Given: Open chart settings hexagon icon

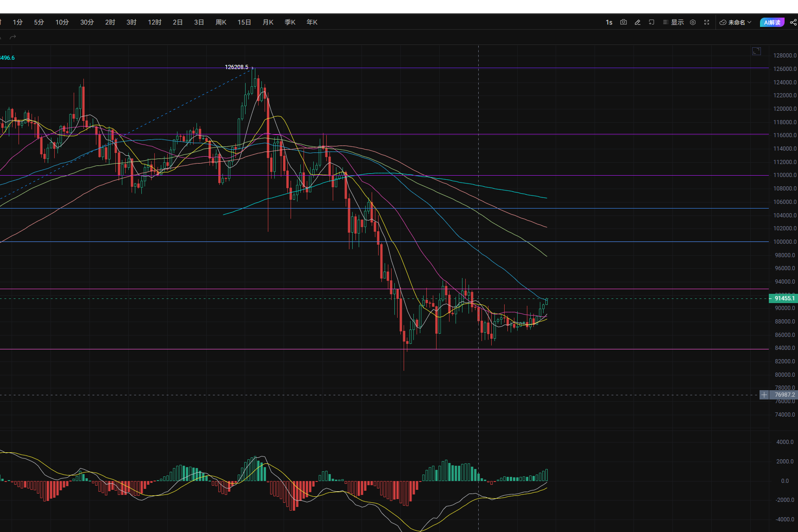Looking at the screenshot, I should (x=693, y=22).
